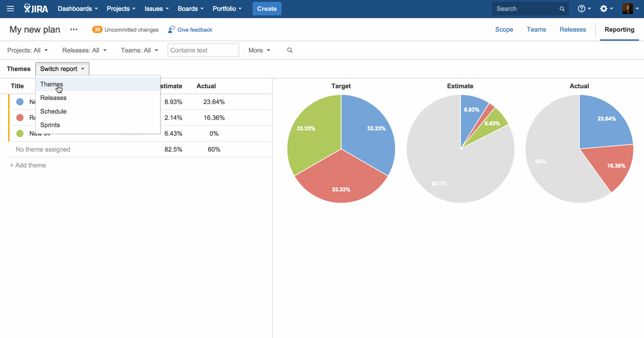Open the administration gear menu
The image size is (644, 338).
coord(604,8)
